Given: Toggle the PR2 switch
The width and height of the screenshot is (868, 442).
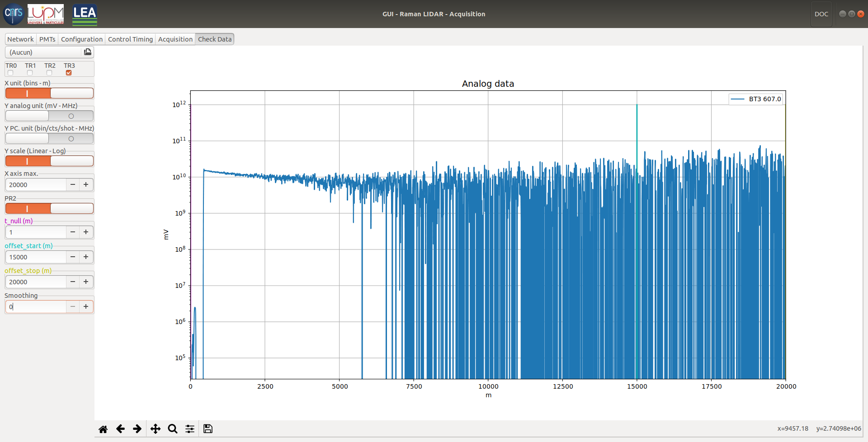Looking at the screenshot, I should pyautogui.click(x=49, y=208).
